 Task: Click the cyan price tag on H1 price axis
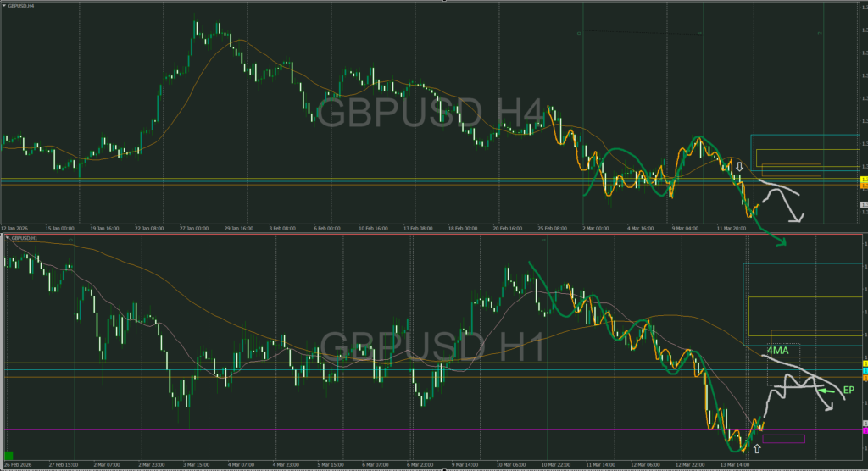(864, 371)
